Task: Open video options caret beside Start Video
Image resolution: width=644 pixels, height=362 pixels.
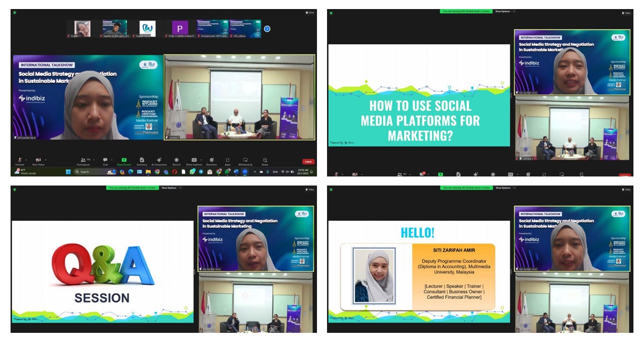Action: (46, 159)
